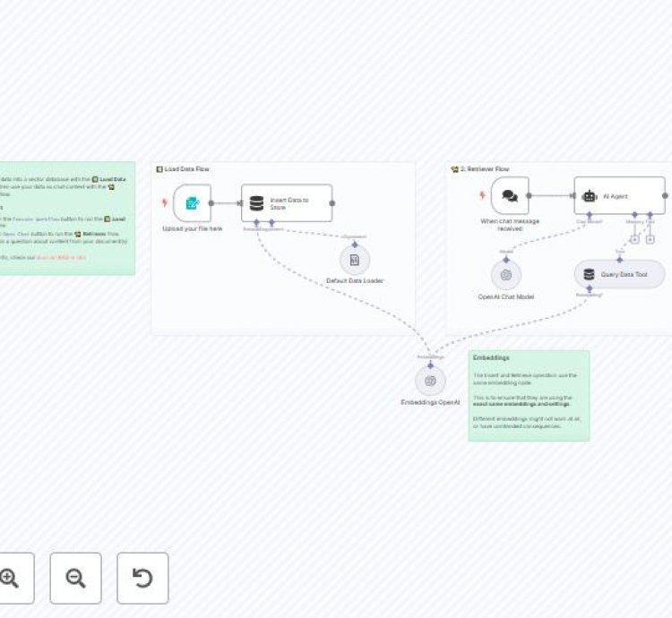Select the Insert Data to Store node
Viewport: 672px width, 618px height.
pos(287,203)
